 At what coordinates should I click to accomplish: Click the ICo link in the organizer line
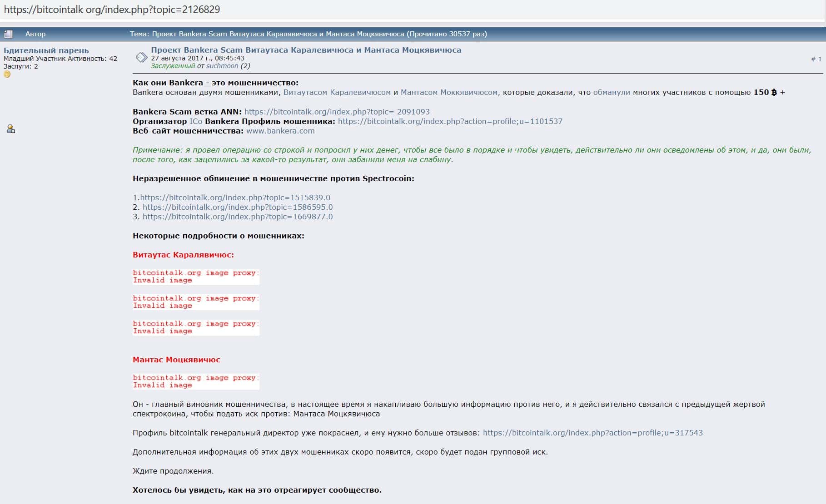click(x=196, y=121)
